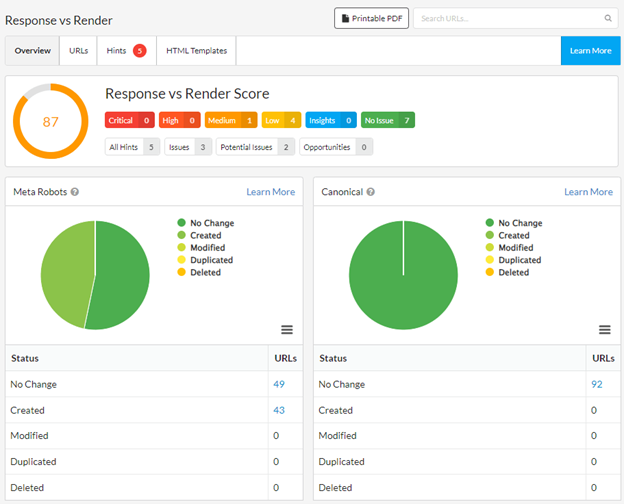Click Canonical URLs column header
The height and width of the screenshot is (504, 624).
[x=603, y=358]
